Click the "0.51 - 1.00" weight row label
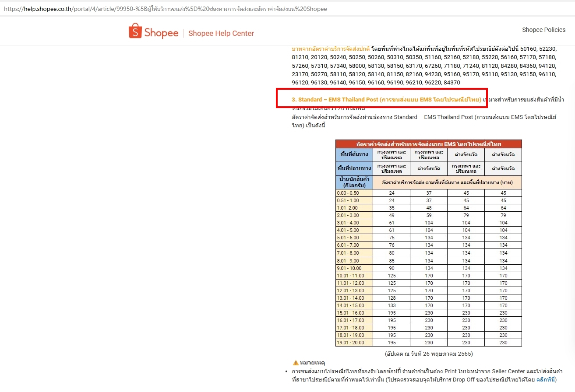The image size is (575, 392). point(354,200)
